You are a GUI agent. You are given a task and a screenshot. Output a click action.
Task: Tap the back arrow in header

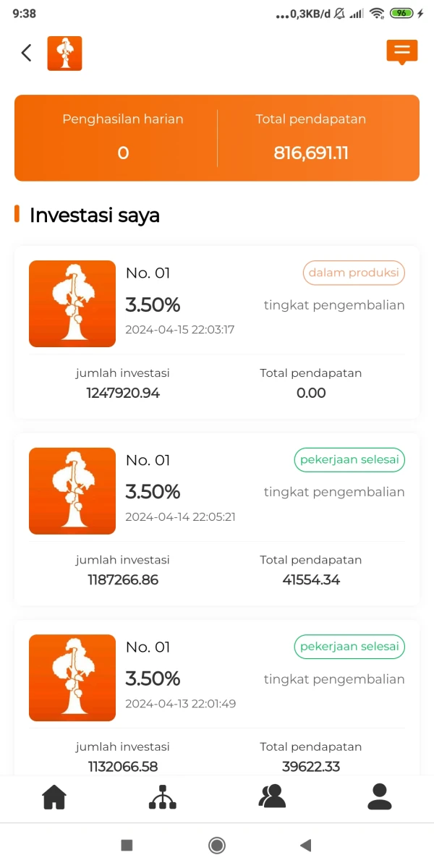[x=27, y=53]
